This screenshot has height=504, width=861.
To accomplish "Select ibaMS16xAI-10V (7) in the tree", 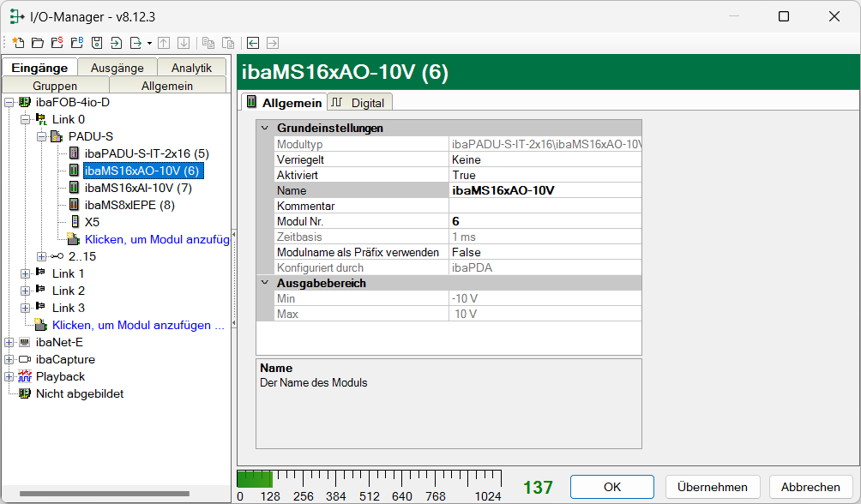I will pyautogui.click(x=137, y=188).
